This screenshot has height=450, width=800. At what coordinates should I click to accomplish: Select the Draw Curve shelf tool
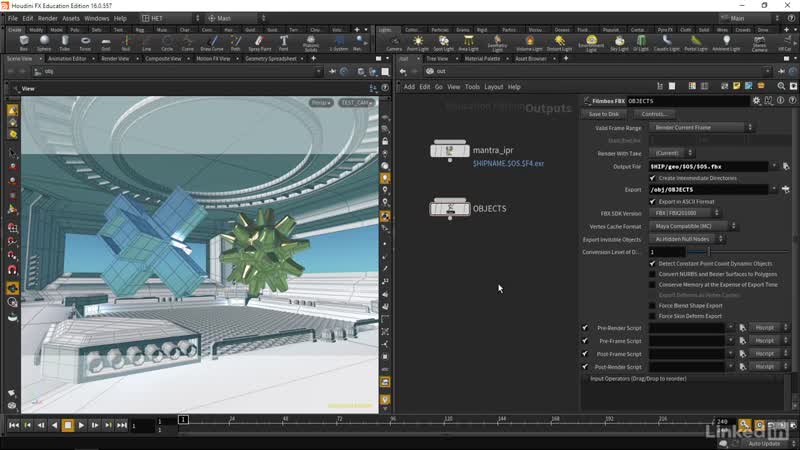212,43
